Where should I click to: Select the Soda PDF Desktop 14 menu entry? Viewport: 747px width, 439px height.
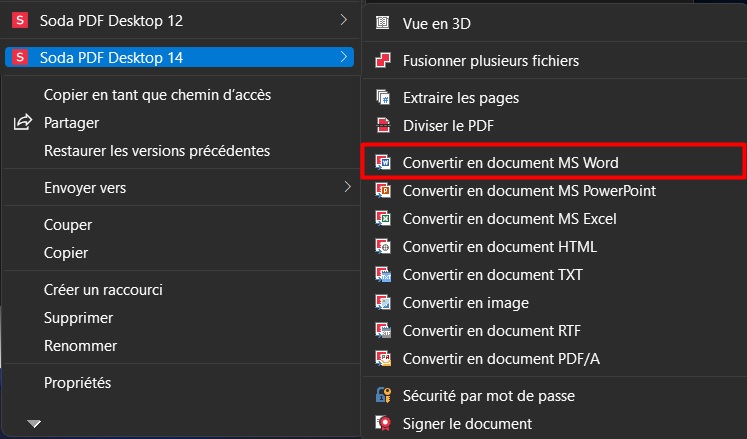coord(179,57)
